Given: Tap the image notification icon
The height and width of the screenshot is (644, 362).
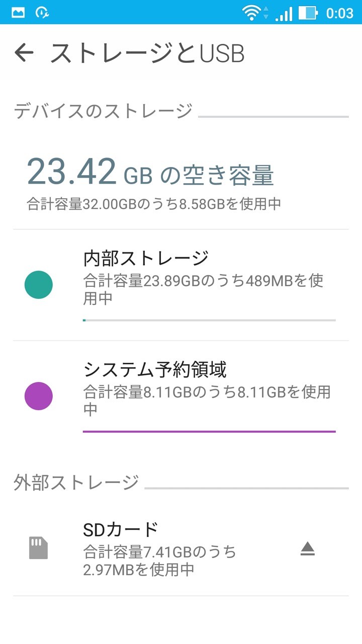Looking at the screenshot, I should [18, 13].
